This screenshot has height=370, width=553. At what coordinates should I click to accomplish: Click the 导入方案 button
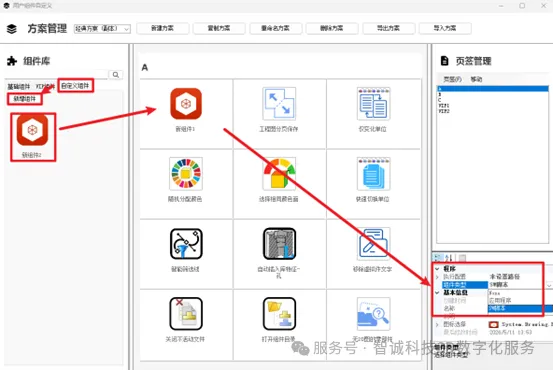(445, 28)
